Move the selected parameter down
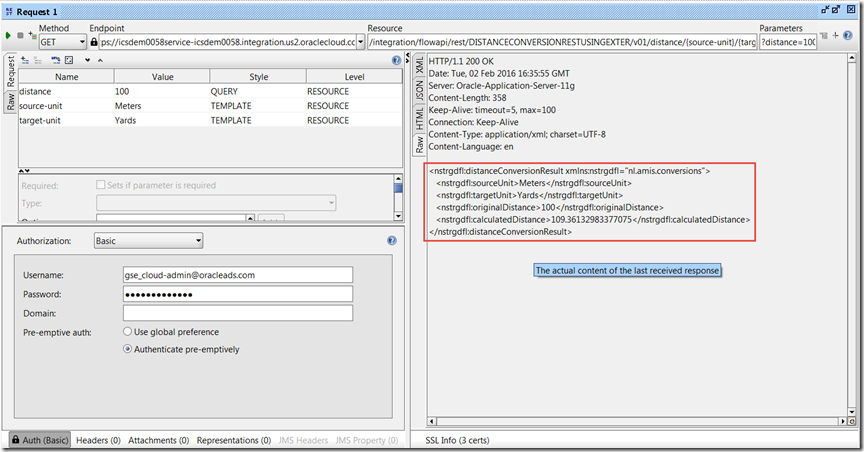Screen dimensions: 864x452 87,61
